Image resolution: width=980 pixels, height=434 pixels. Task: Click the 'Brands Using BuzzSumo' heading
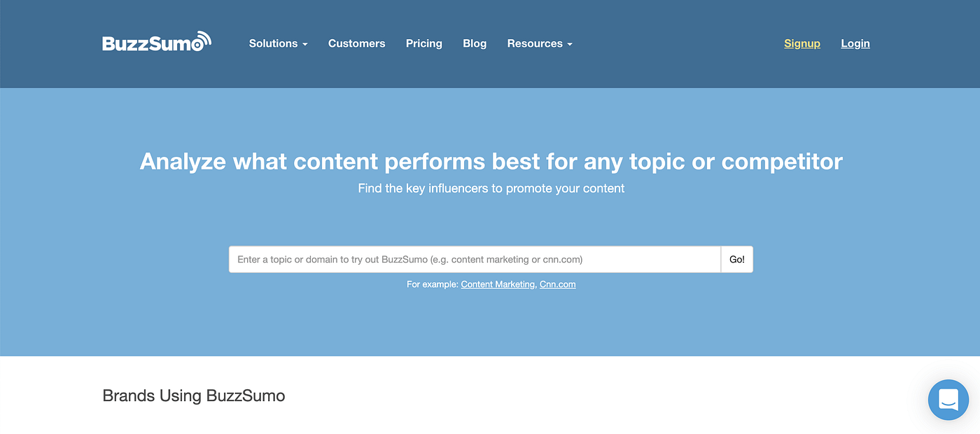pos(194,395)
